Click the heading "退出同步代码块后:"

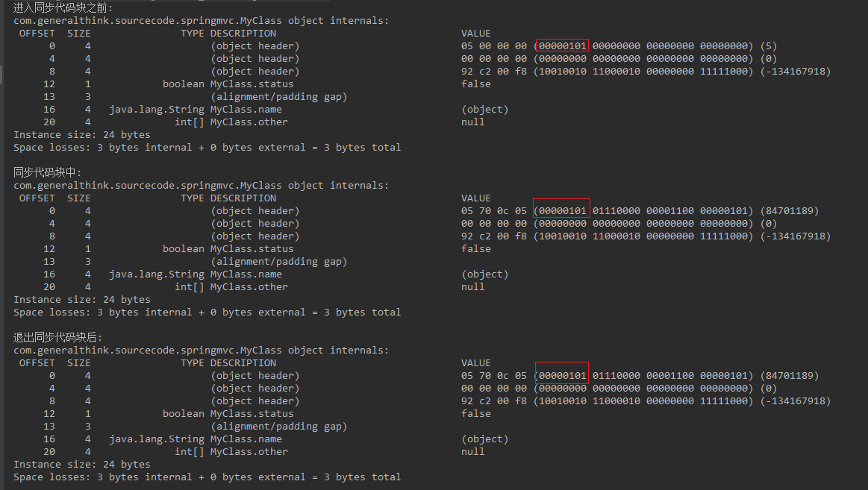point(58,337)
